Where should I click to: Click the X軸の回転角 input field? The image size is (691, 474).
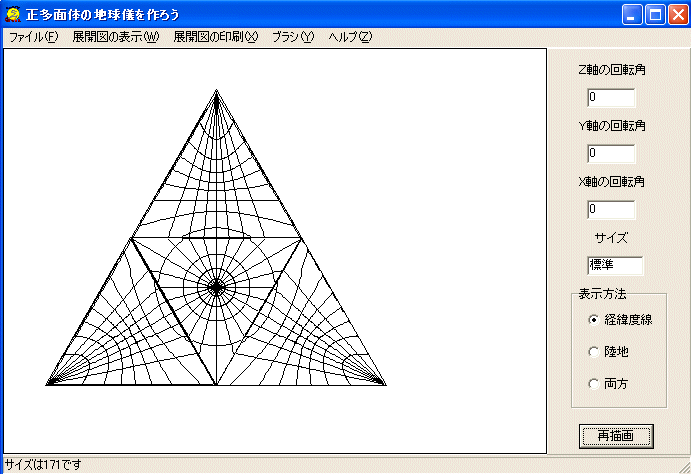pos(611,210)
